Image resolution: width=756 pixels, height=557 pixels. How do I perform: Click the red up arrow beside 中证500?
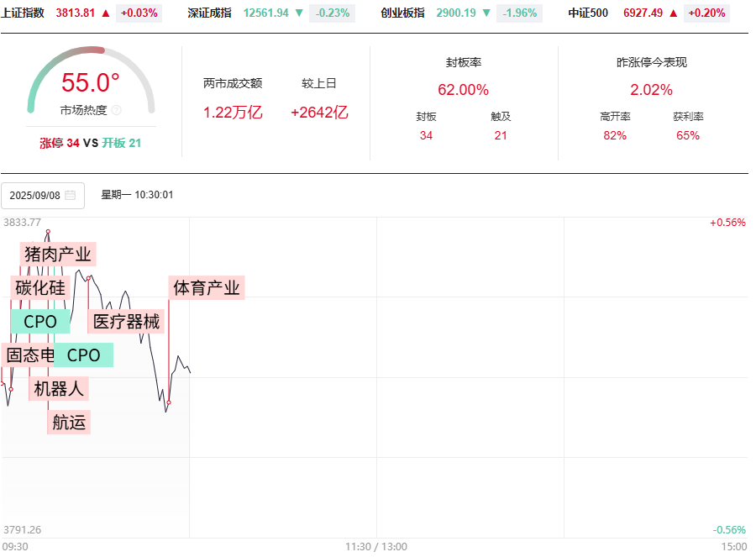673,13
